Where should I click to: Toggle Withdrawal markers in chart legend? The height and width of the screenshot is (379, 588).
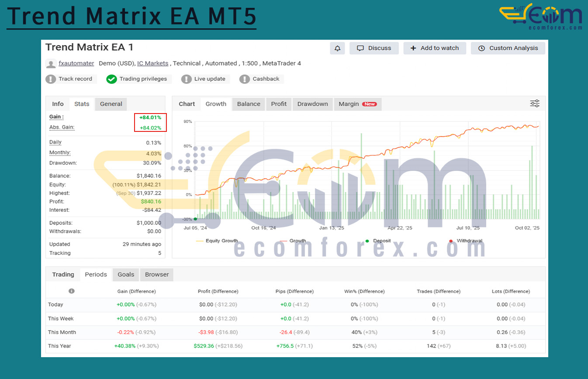tap(467, 241)
